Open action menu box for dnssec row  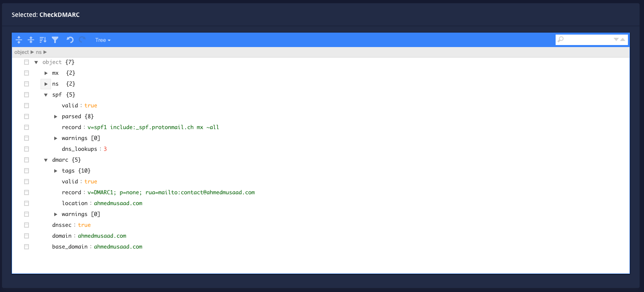click(x=27, y=225)
